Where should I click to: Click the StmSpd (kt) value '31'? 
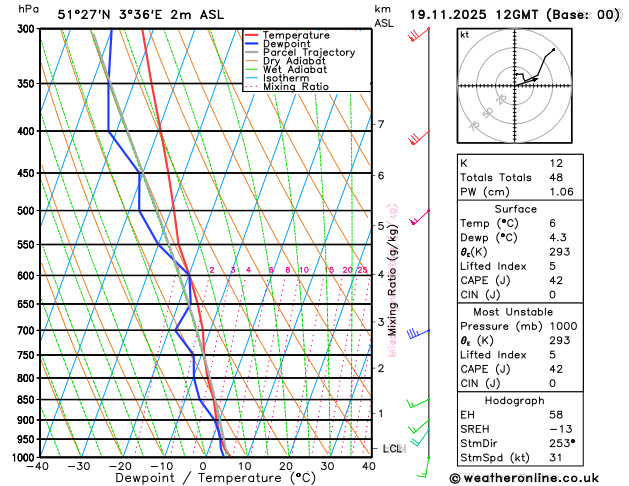click(x=556, y=458)
